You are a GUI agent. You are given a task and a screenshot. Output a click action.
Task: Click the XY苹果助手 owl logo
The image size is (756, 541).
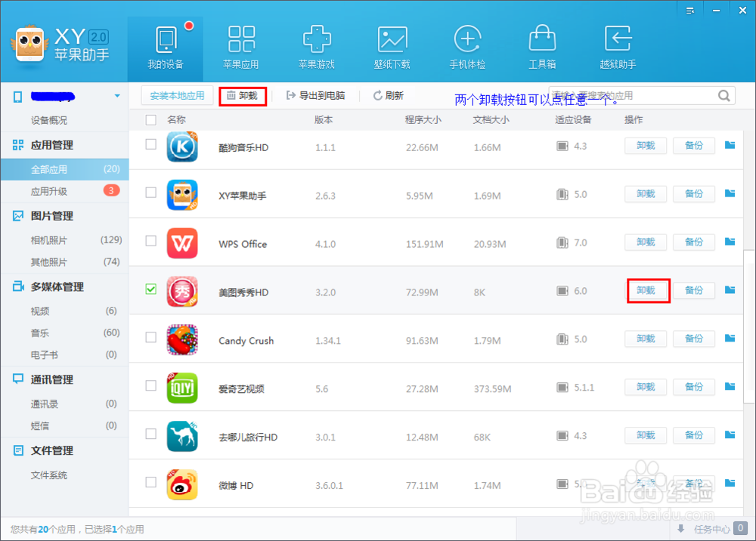30,45
